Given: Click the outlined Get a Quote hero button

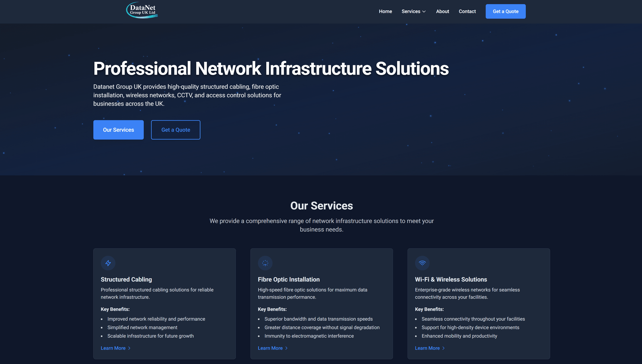Looking at the screenshot, I should (x=176, y=130).
